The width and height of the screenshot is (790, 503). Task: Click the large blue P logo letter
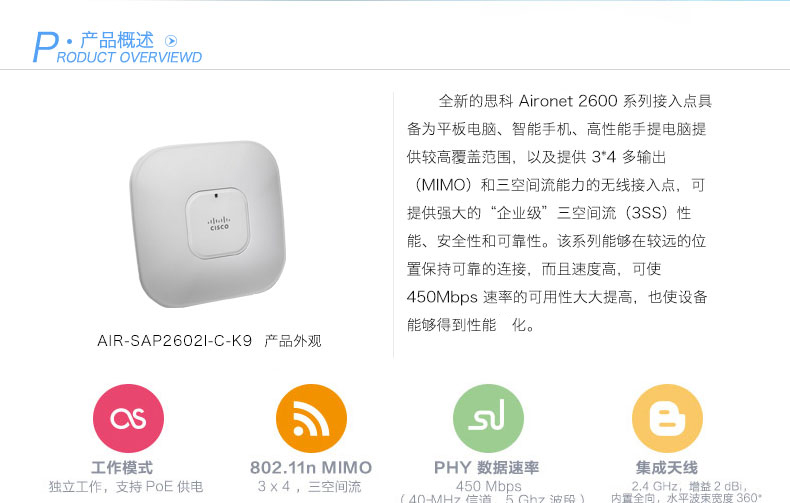pyautogui.click(x=45, y=47)
